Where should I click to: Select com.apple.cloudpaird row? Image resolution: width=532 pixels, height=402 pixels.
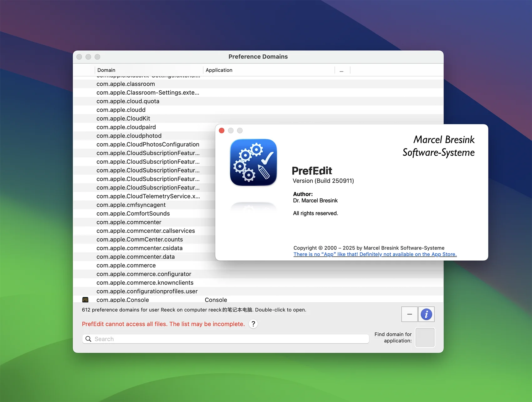coord(144,127)
